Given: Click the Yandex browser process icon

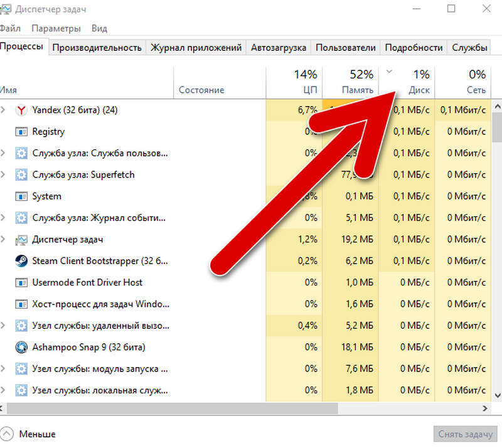Looking at the screenshot, I should click(x=21, y=110).
